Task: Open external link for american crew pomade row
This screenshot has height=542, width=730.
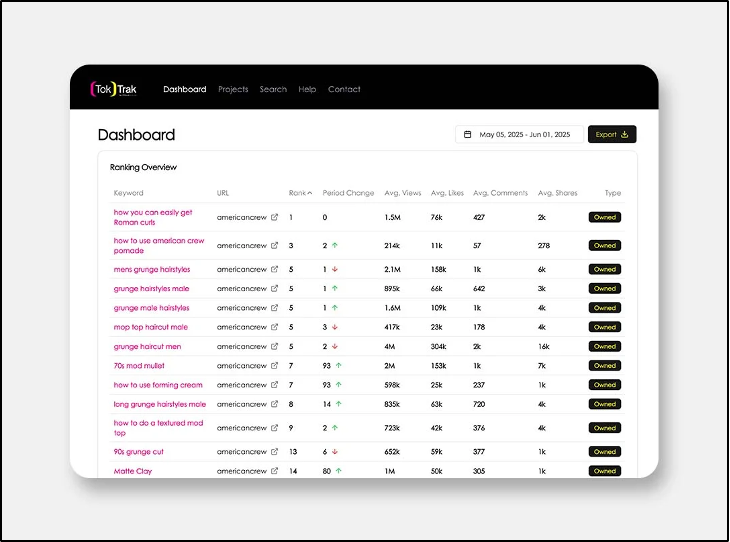Action: click(274, 245)
